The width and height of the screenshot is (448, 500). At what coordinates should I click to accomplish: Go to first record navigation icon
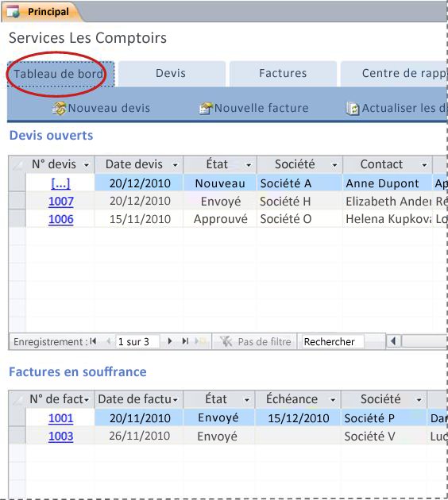(93, 341)
